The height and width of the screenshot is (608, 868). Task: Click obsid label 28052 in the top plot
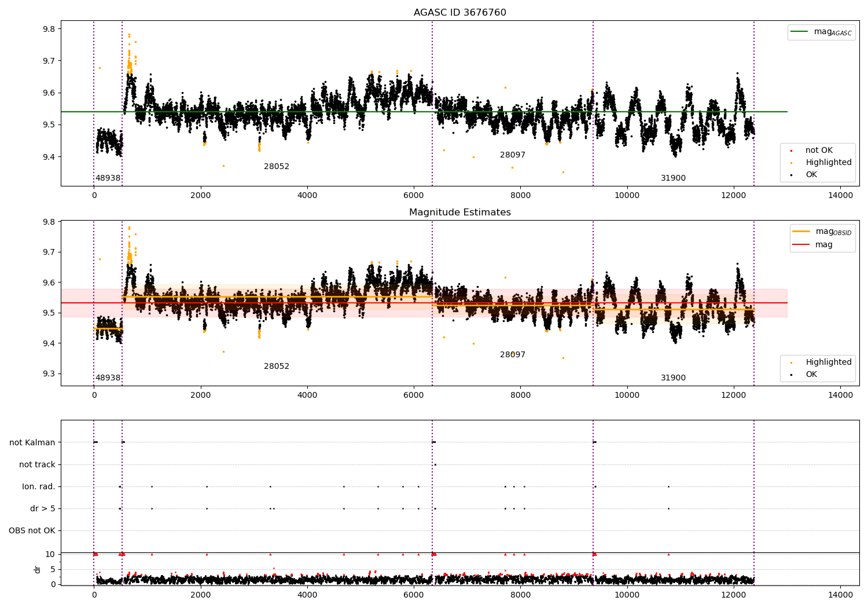tap(277, 166)
